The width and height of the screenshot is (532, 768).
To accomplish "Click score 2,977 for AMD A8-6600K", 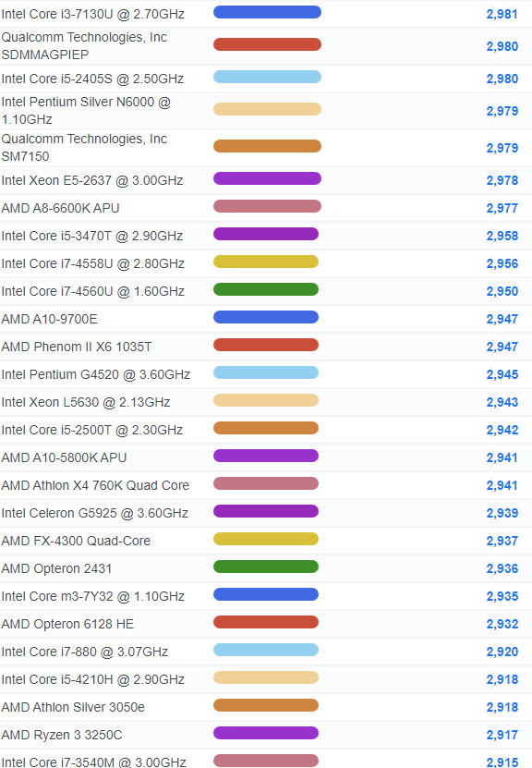I will tap(502, 208).
